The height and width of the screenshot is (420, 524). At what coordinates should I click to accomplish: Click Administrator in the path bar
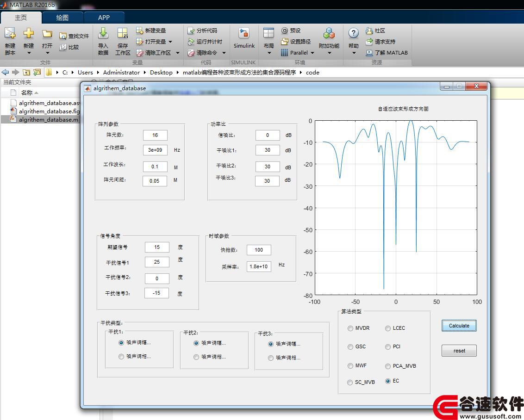pos(121,73)
